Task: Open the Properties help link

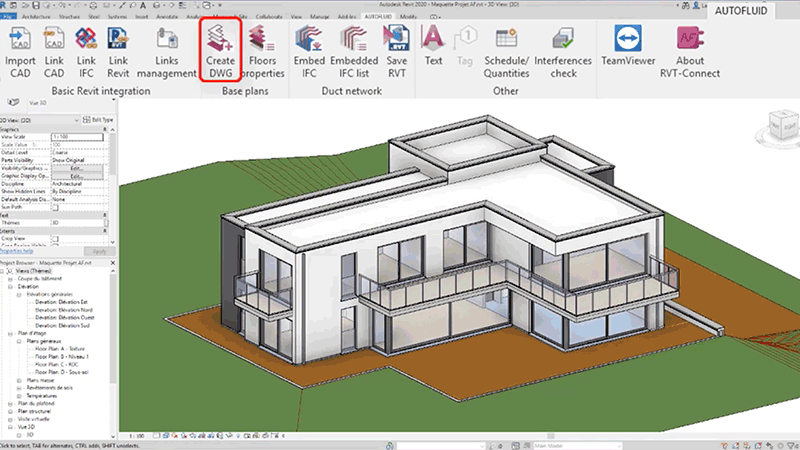Action: [x=16, y=251]
